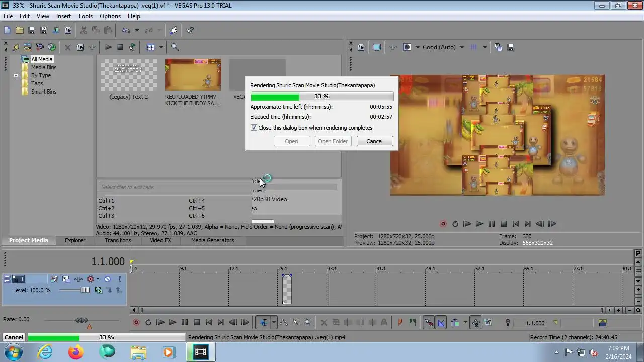Screen dimensions: 644x362
Task: Click the New project icon in toolbar
Action: click(7, 31)
